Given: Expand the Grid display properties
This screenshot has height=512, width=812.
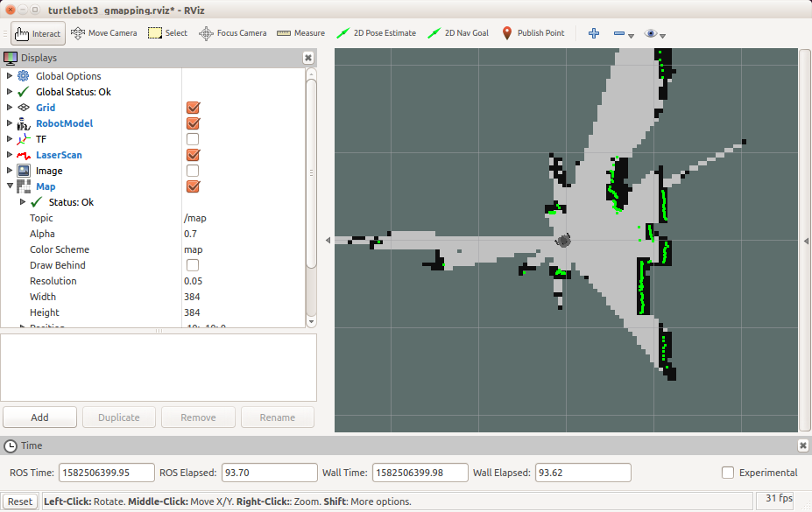Looking at the screenshot, I should [10, 108].
